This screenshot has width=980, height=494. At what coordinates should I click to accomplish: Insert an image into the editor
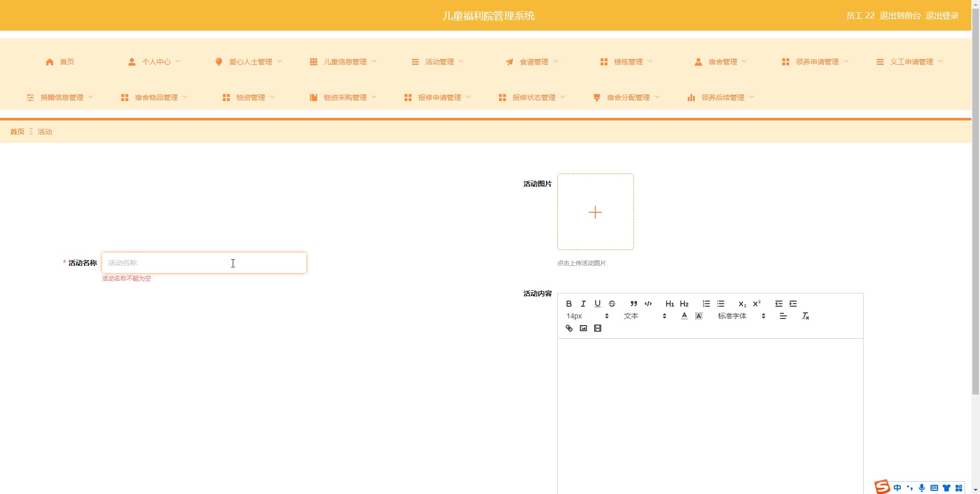583,328
